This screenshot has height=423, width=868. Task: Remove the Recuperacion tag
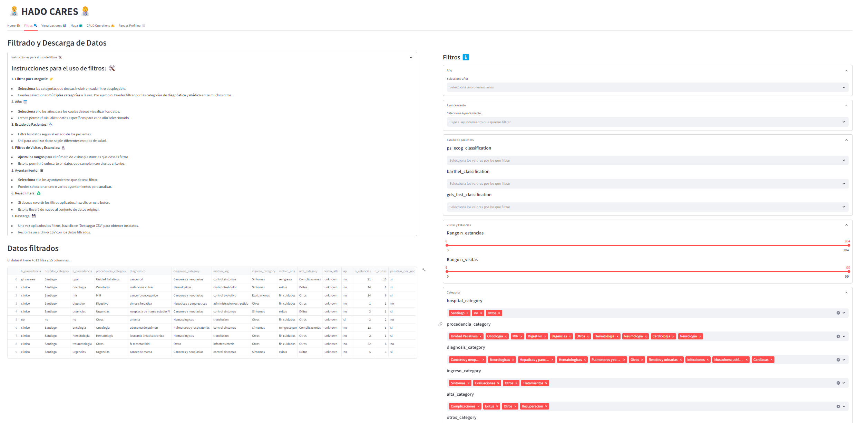[x=546, y=407]
